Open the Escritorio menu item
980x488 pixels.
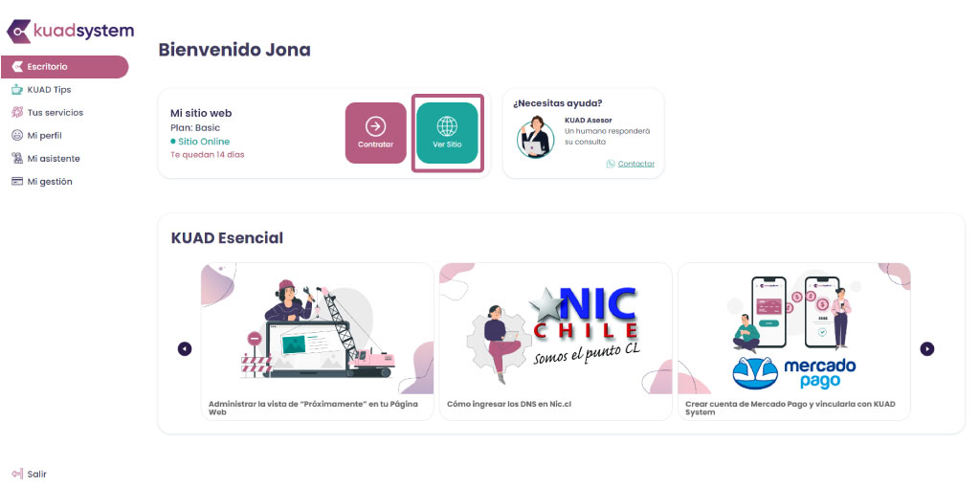65,67
